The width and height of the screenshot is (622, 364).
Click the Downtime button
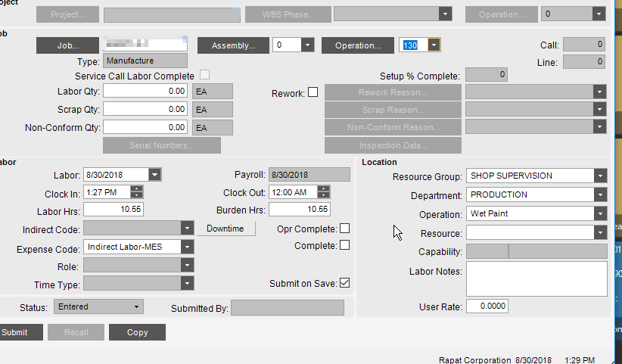click(x=225, y=229)
